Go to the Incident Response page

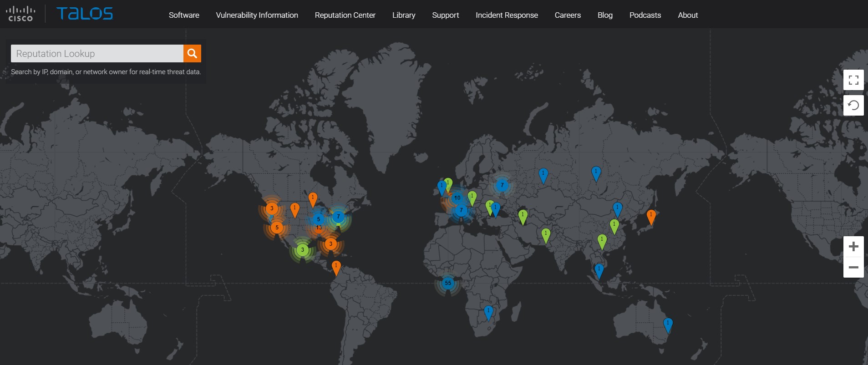507,15
